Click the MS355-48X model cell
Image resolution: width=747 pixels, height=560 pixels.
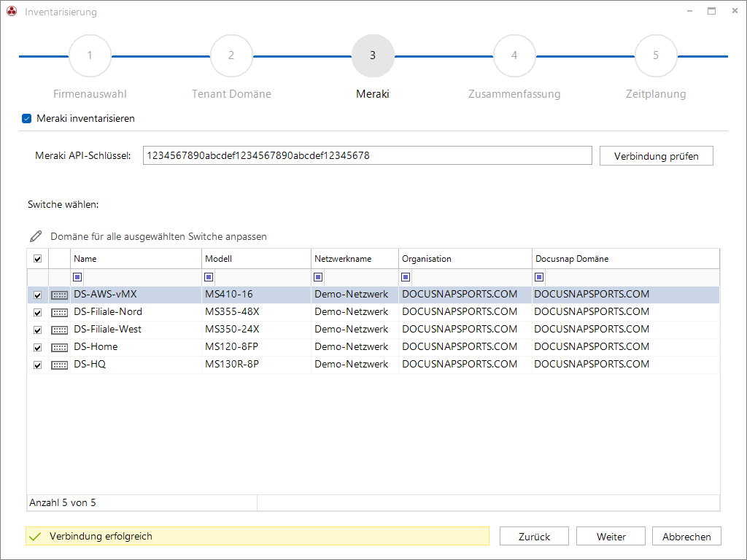point(256,312)
